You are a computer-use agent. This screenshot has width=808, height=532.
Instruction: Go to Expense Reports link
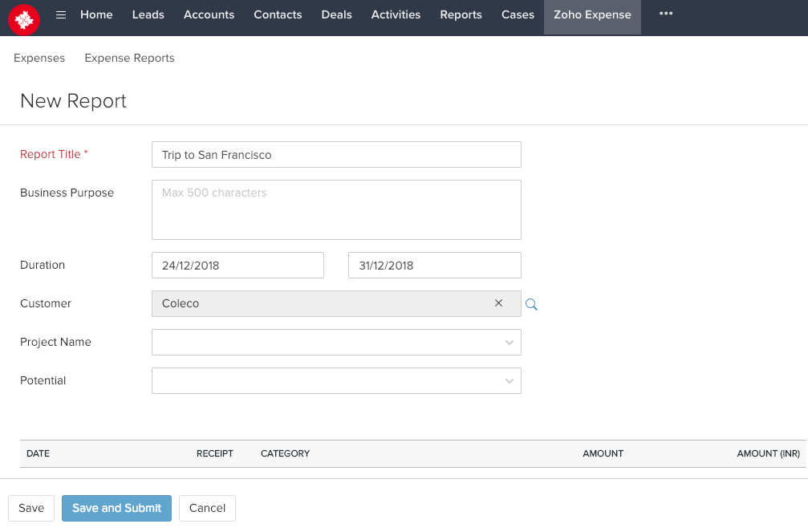[x=129, y=59]
